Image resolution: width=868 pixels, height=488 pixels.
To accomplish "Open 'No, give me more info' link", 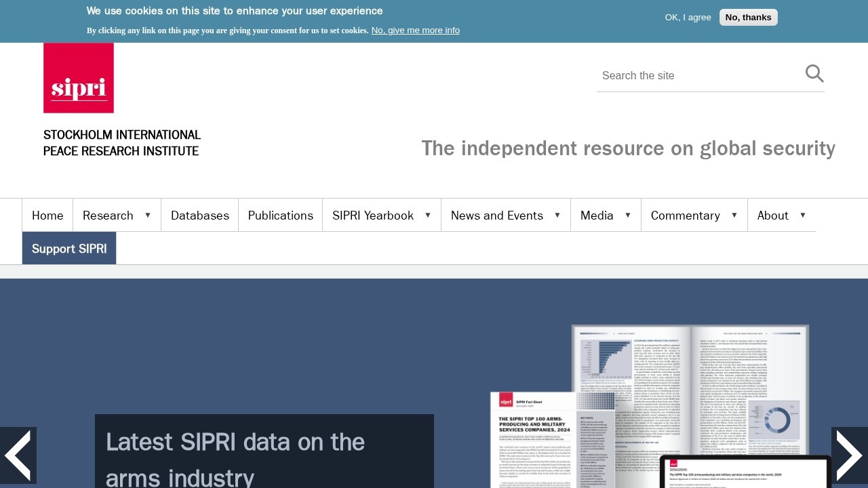I will tap(415, 30).
